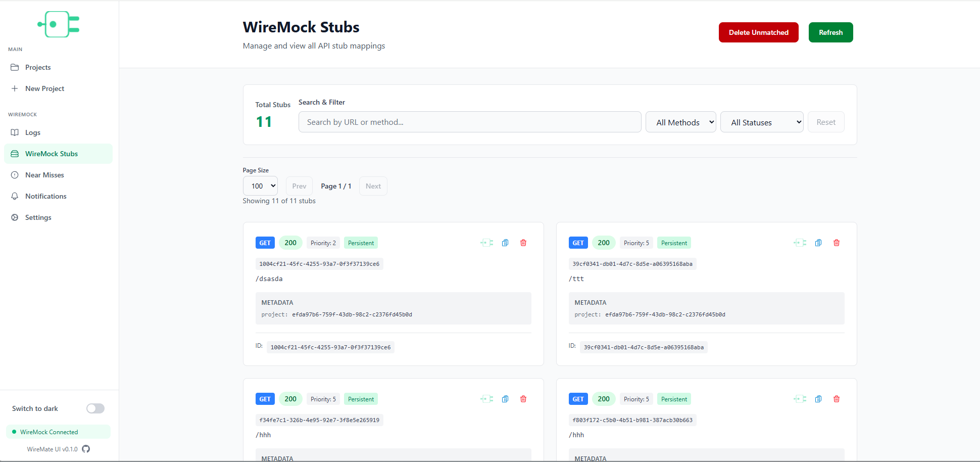Image resolution: width=980 pixels, height=462 pixels.
Task: Click the WireMock icon on the /ttt stub
Action: 800,243
